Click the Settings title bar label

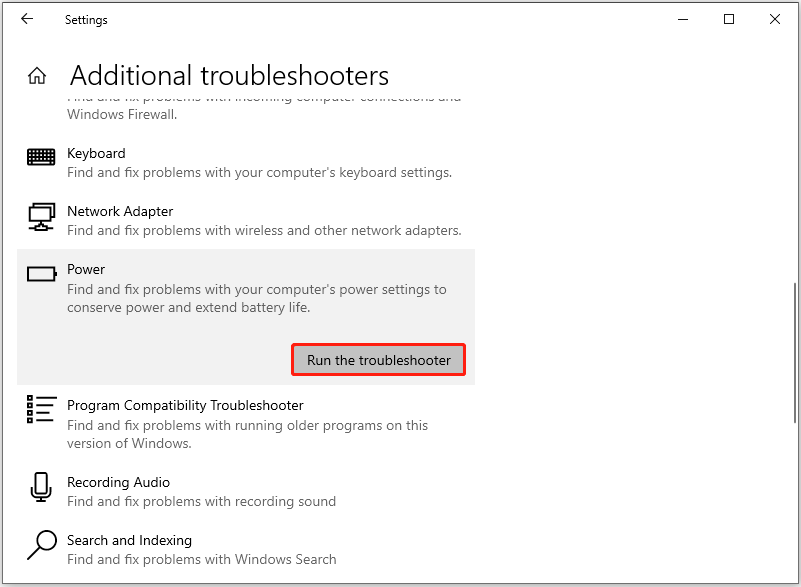click(86, 19)
